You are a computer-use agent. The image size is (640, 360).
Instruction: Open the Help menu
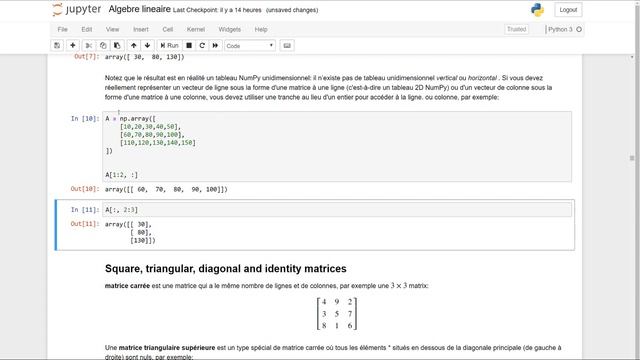click(x=261, y=29)
